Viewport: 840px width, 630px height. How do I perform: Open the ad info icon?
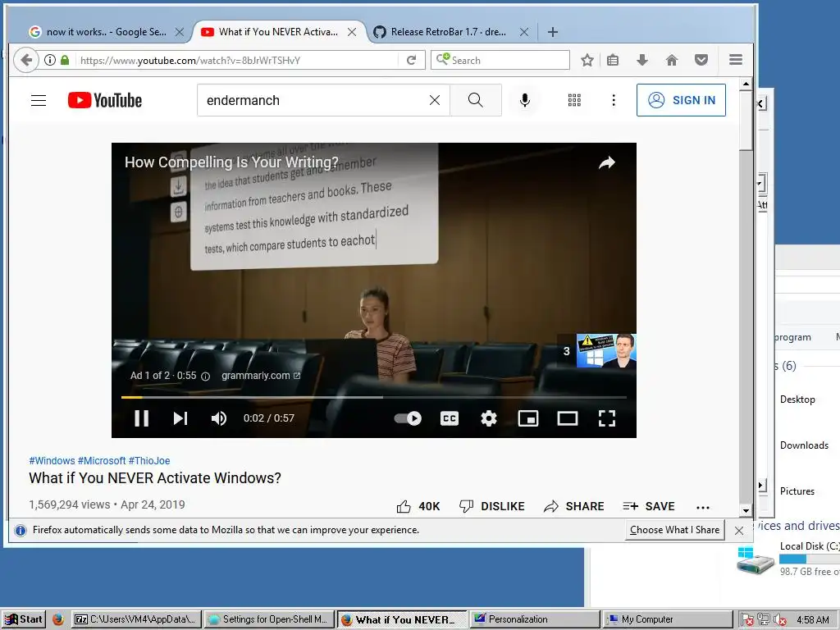tap(205, 376)
